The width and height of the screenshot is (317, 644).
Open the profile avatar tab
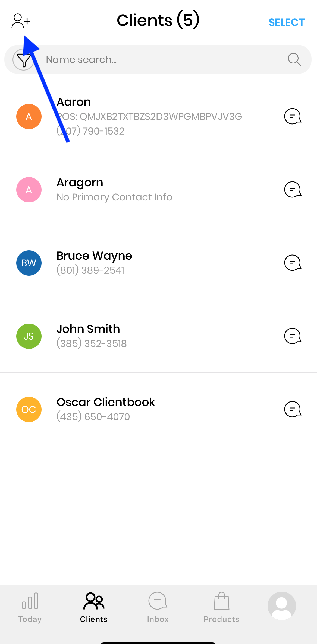282,606
